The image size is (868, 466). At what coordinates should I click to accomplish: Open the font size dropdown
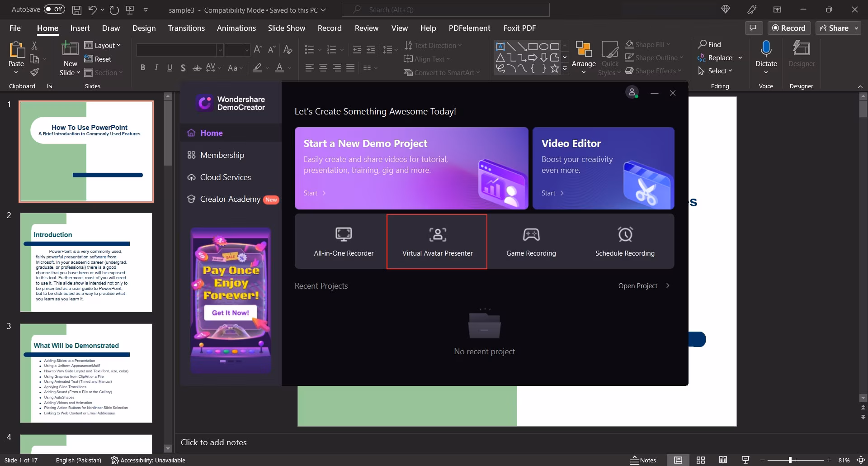(246, 50)
